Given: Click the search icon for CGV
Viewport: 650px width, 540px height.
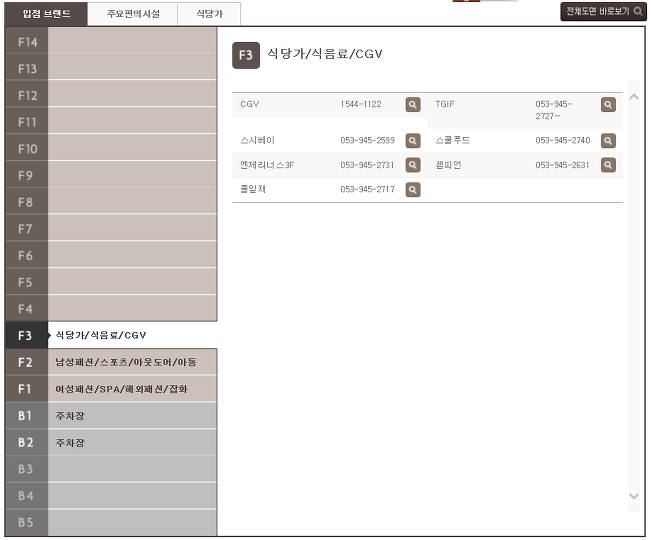Looking at the screenshot, I should pyautogui.click(x=413, y=104).
